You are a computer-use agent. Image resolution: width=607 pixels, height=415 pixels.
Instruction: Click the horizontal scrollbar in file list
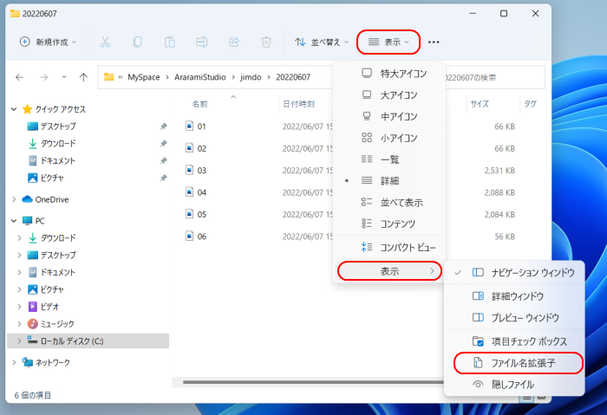313,382
